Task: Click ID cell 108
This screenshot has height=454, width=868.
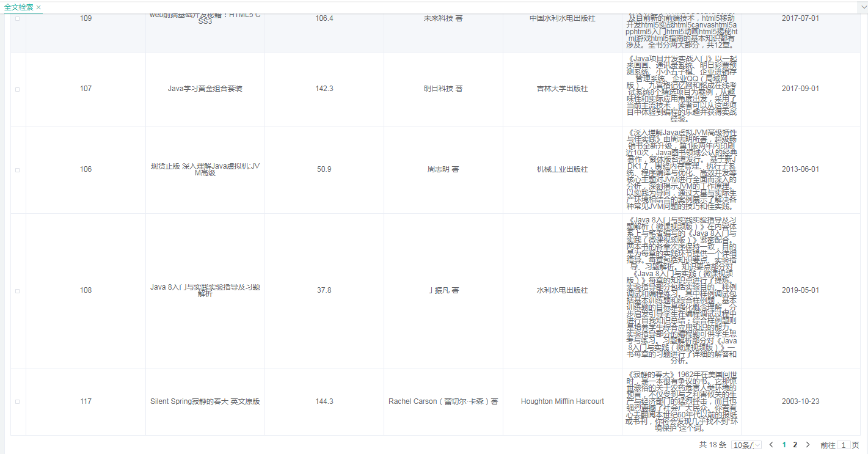Action: tap(86, 290)
